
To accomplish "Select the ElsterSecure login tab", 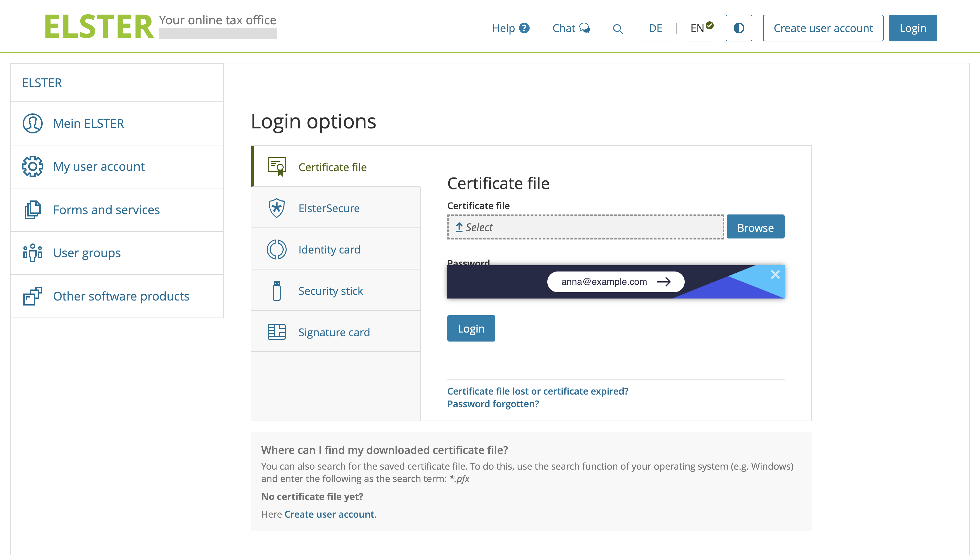I will 336,208.
